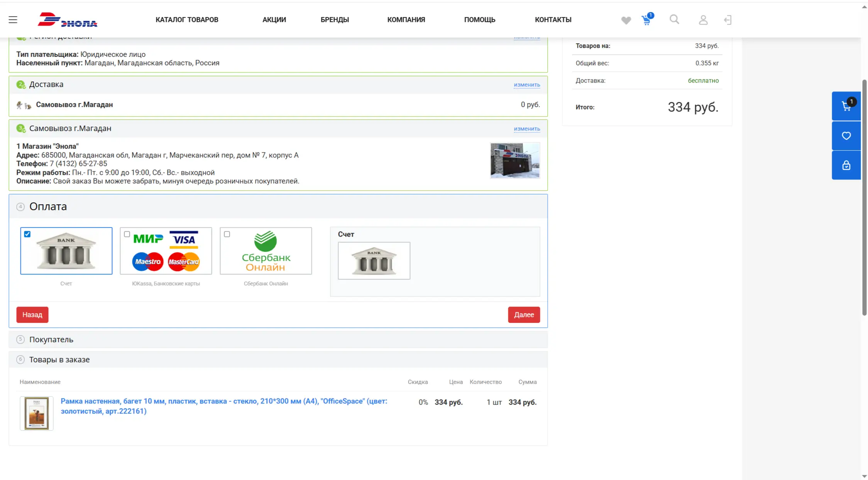
Task: Uncheck the Счет bank payment checkbox
Action: coord(27,234)
